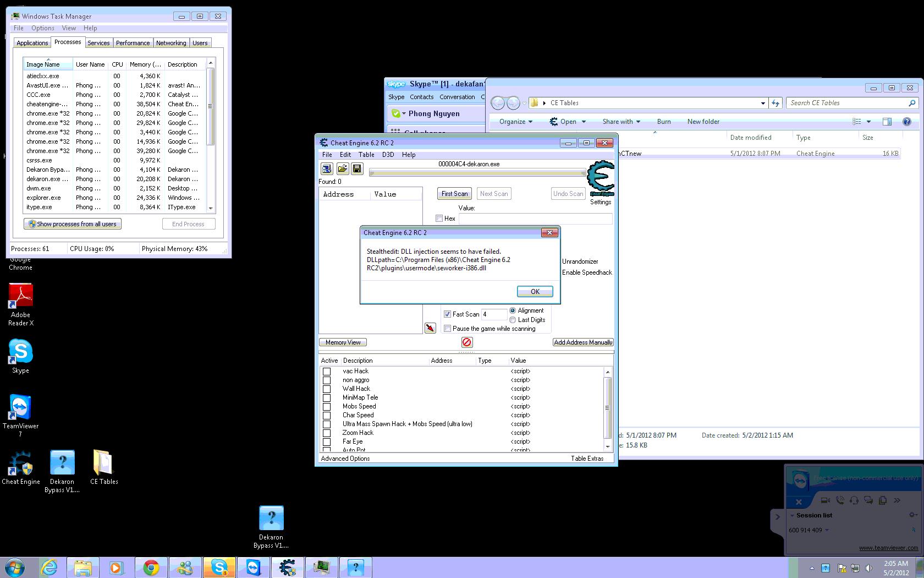The width and height of the screenshot is (924, 578).
Task: Click the First Scan button
Action: coord(454,194)
